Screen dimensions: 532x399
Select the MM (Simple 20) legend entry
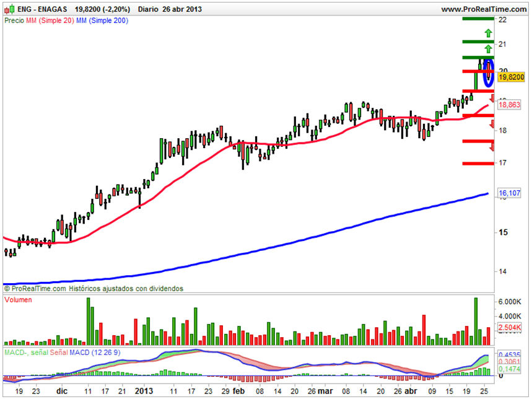coord(50,20)
